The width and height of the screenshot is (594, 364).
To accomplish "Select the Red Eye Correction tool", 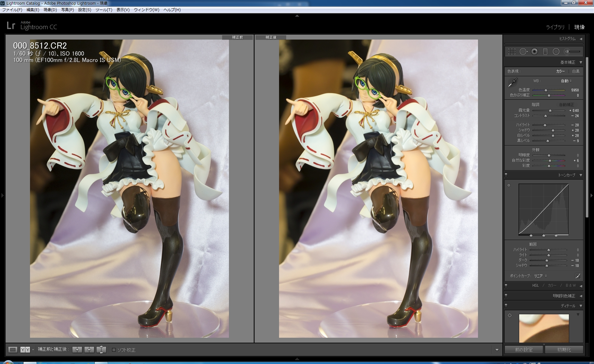I will pyautogui.click(x=534, y=52).
